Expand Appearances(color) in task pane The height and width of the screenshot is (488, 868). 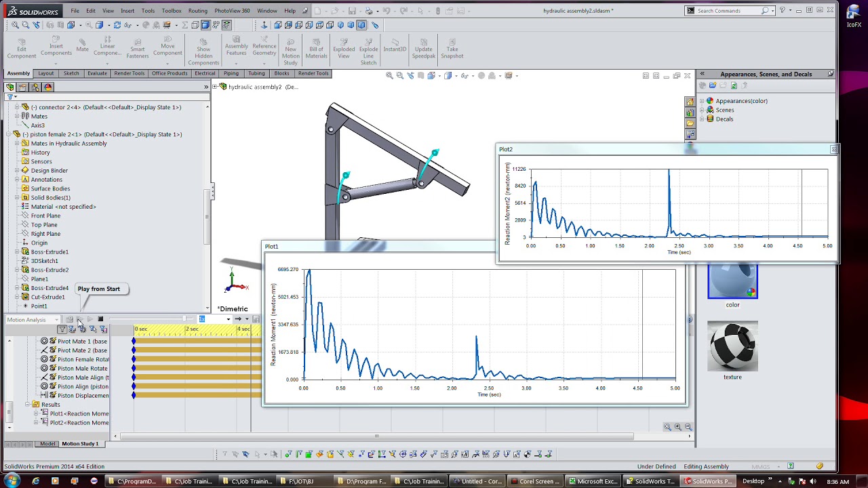pyautogui.click(x=702, y=101)
